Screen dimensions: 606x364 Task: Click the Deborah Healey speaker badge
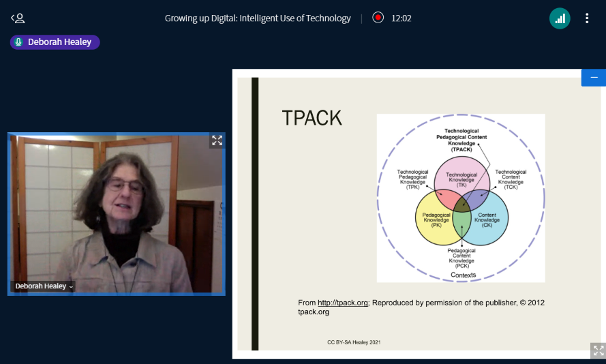[55, 42]
